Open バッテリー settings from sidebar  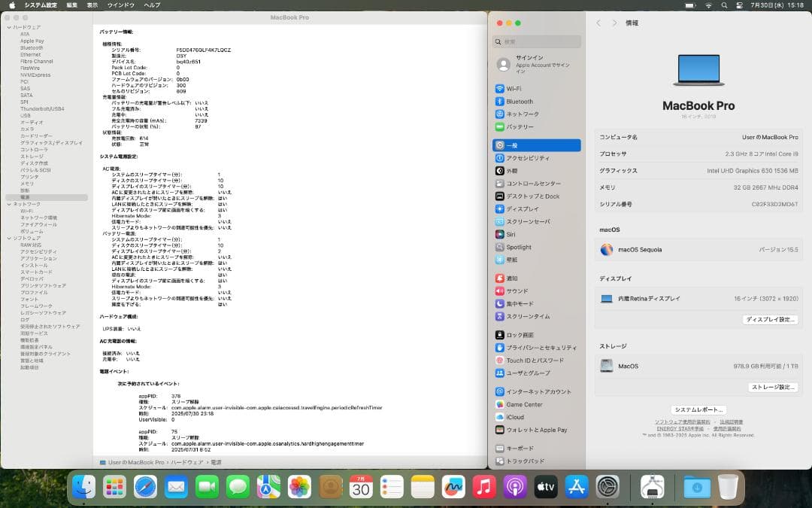(519, 128)
